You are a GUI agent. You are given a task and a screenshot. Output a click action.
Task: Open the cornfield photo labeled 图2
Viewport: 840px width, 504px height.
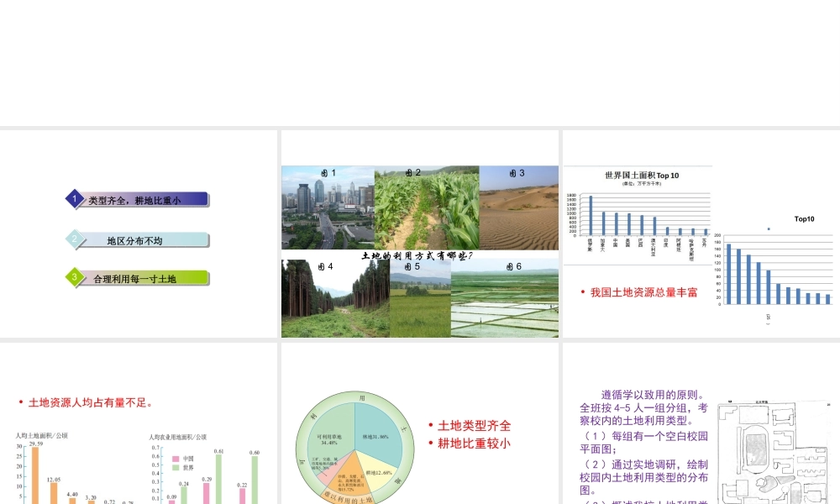coord(427,207)
